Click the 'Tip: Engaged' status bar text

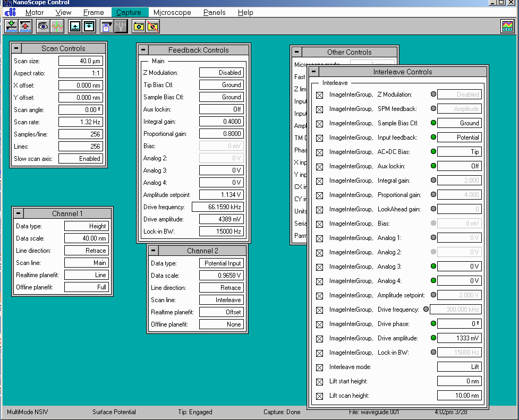click(195, 412)
